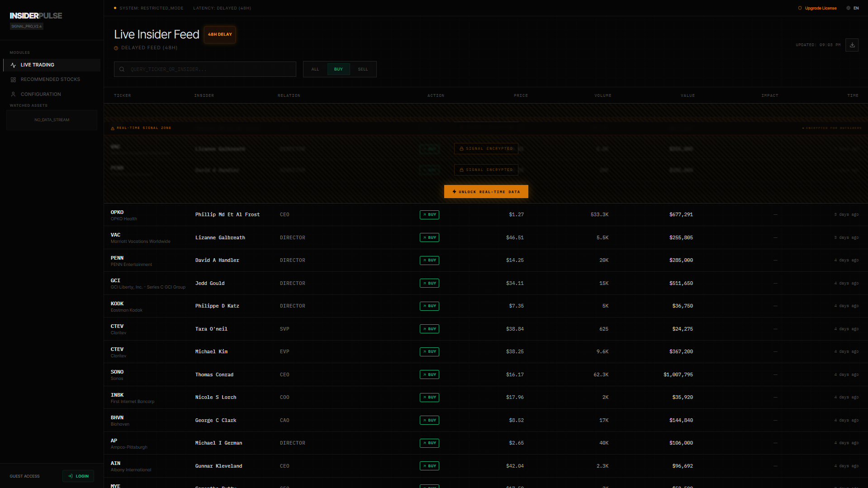Click the 48H DELAY badge
This screenshot has height=488, width=868.
pyautogui.click(x=220, y=34)
